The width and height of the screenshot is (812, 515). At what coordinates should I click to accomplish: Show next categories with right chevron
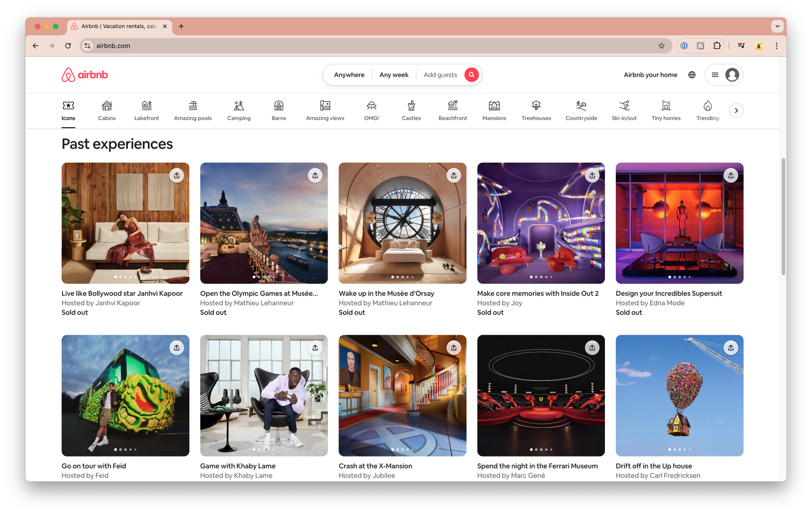[x=736, y=111]
